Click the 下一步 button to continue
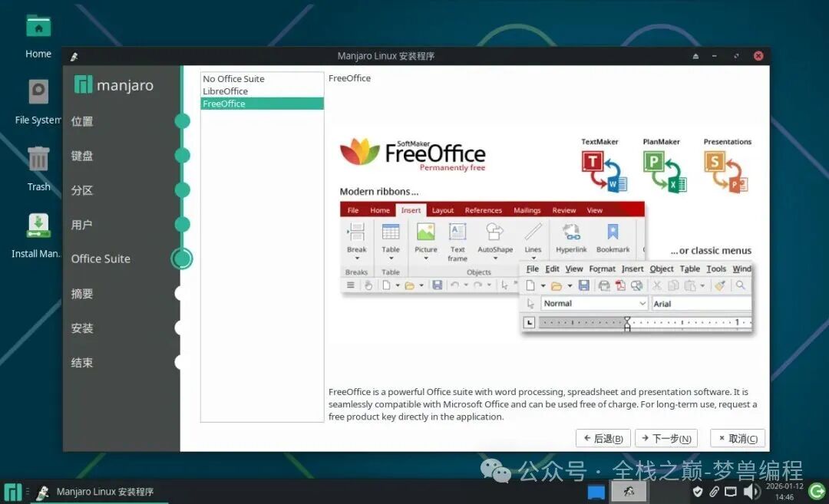 [x=666, y=438]
